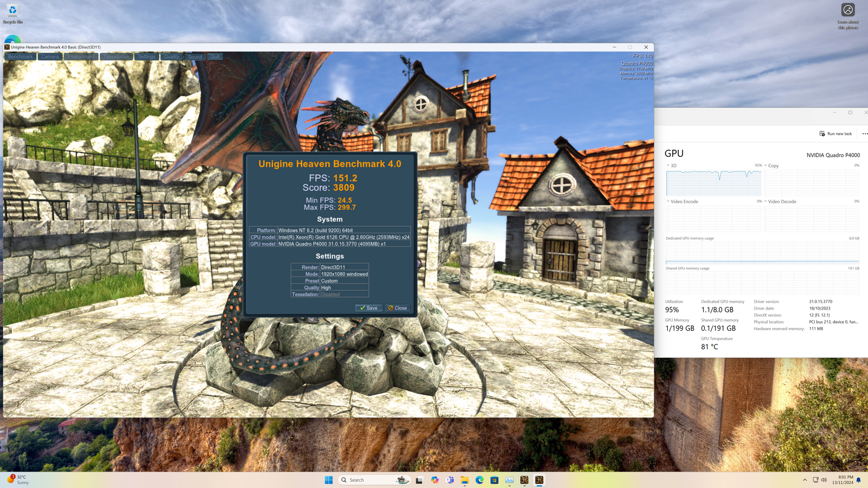The image size is (868, 488).
Task: Click the driver version 31.0.15.3770 in Task Manager
Action: click(820, 301)
